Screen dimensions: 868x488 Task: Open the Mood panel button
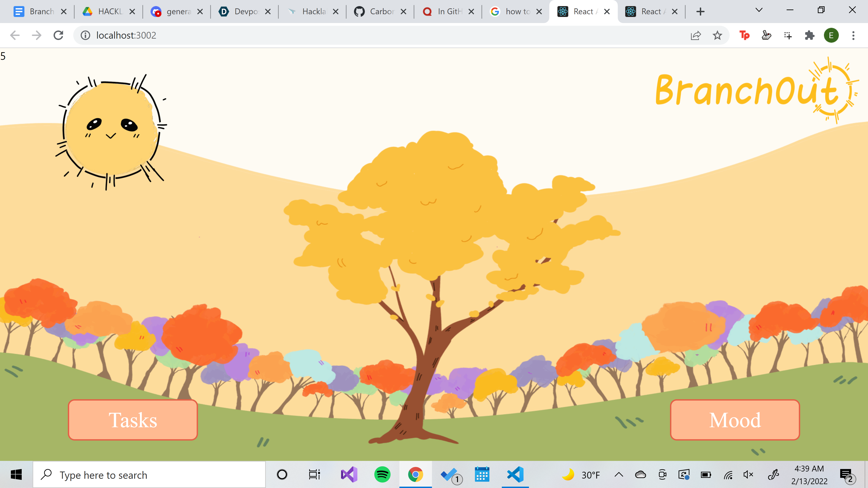(x=735, y=420)
